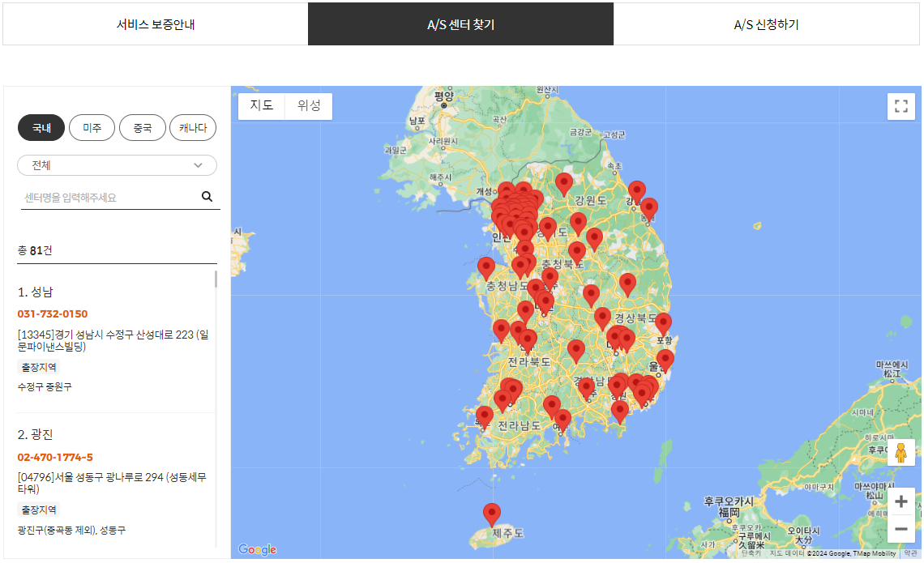Click the 총 81건 result count

pos(35,250)
